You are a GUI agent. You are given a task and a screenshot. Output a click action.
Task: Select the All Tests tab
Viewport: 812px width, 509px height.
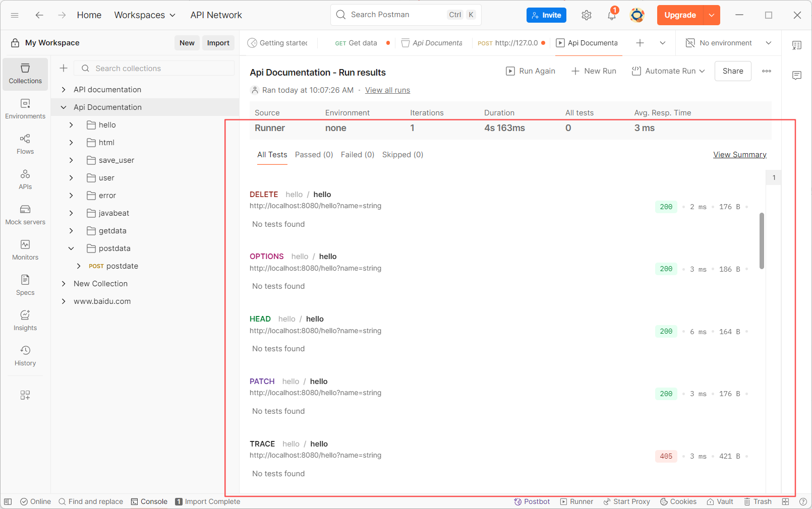tap(272, 155)
